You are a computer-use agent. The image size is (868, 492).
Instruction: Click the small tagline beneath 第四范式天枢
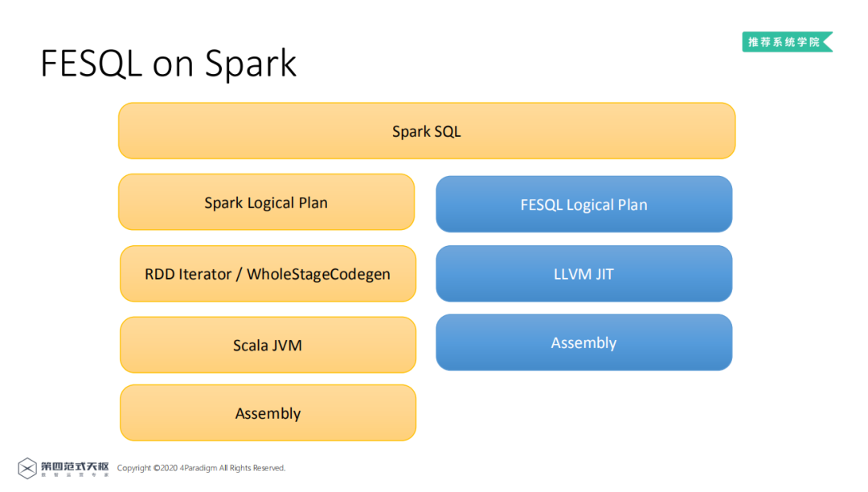(75, 476)
